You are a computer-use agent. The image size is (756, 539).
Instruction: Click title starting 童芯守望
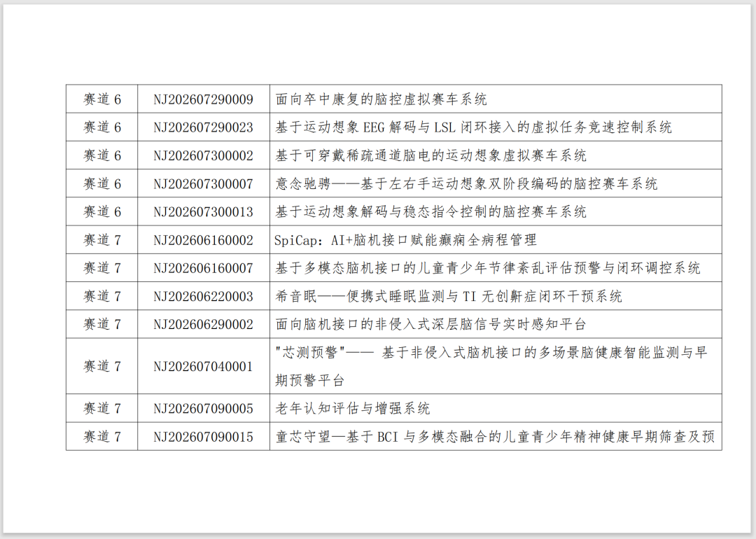(x=495, y=437)
